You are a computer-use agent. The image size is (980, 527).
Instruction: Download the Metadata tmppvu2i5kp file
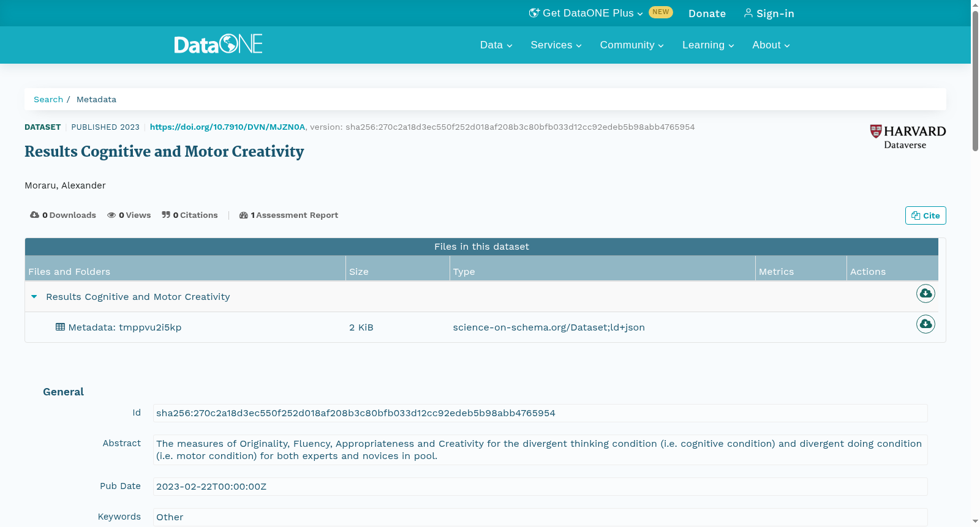[x=925, y=324]
